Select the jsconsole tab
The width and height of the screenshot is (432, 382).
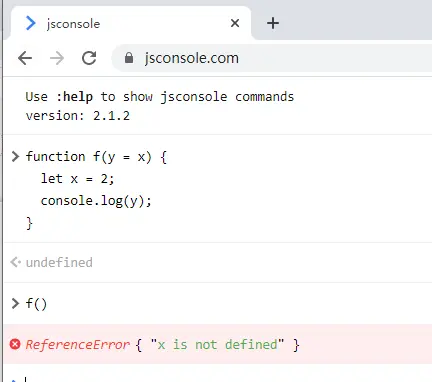131,23
